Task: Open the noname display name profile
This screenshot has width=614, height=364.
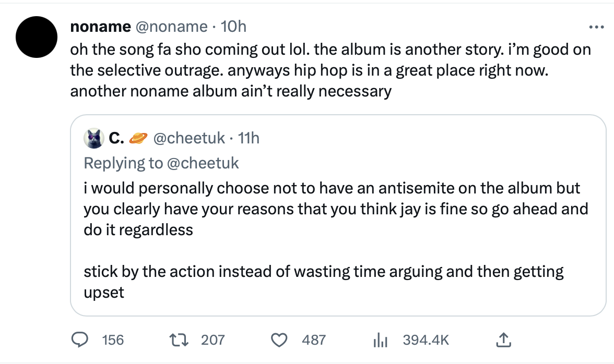Action: click(x=100, y=26)
